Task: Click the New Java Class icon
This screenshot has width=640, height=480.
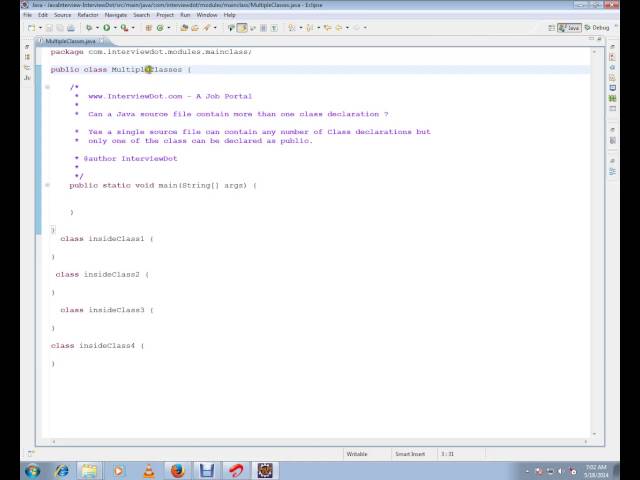Action: (x=160, y=28)
